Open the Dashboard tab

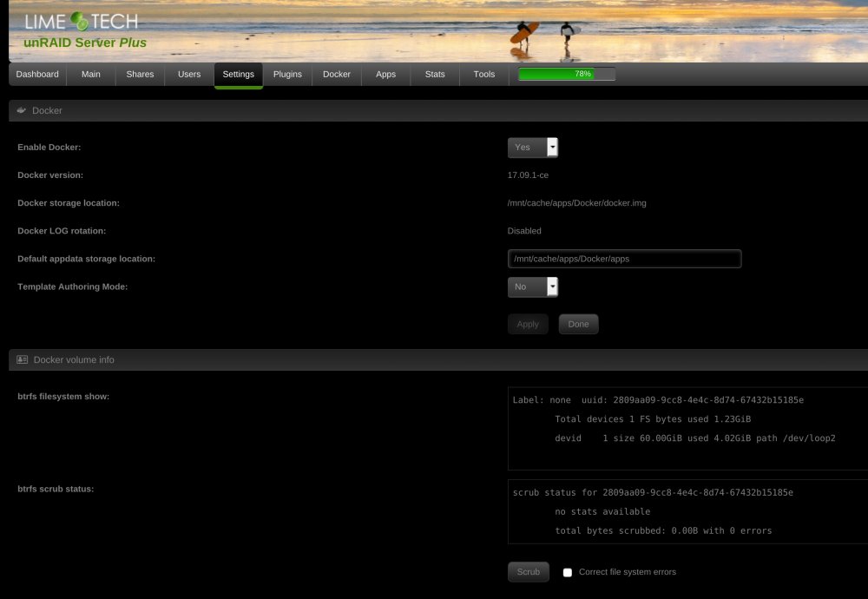coord(37,74)
